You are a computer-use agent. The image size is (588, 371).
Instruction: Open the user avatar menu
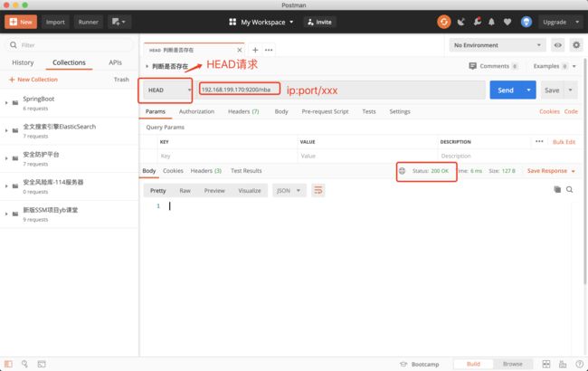coord(526,22)
